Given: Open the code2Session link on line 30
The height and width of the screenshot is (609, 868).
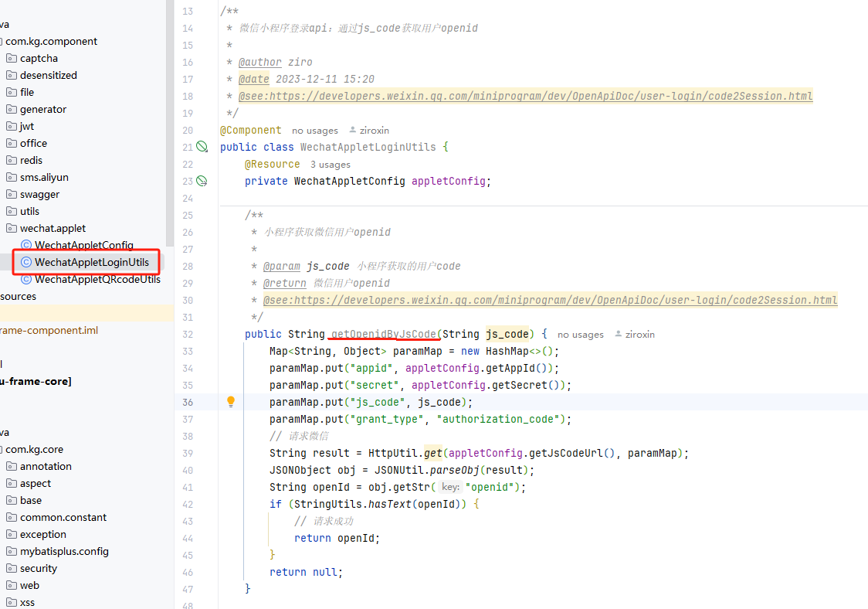Looking at the screenshot, I should pos(550,300).
